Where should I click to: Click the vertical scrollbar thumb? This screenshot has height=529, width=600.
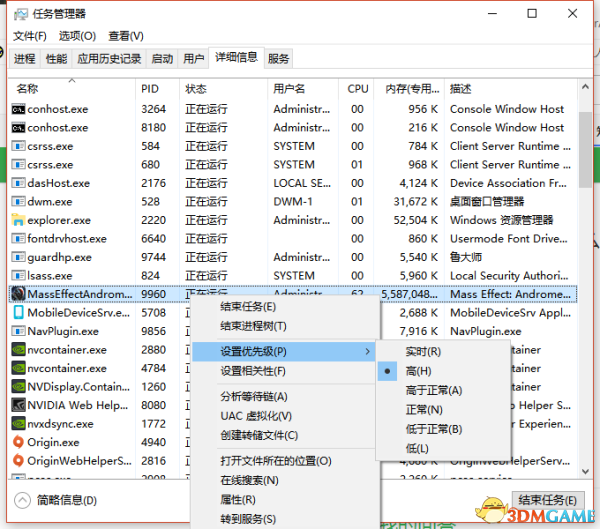coord(585,149)
